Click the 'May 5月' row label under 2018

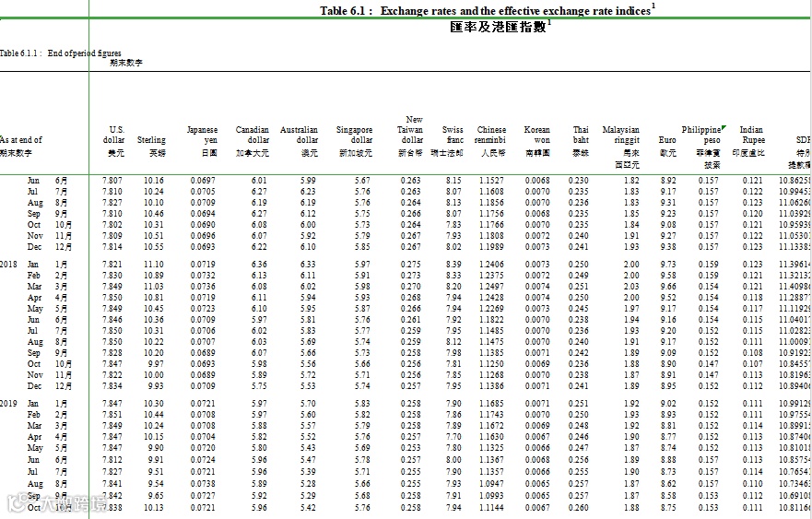pos(47,309)
